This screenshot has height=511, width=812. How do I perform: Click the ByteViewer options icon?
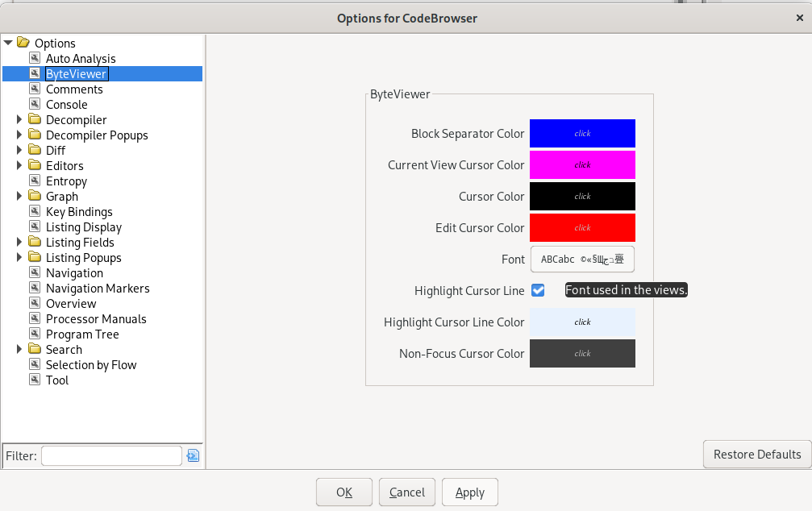click(35, 73)
